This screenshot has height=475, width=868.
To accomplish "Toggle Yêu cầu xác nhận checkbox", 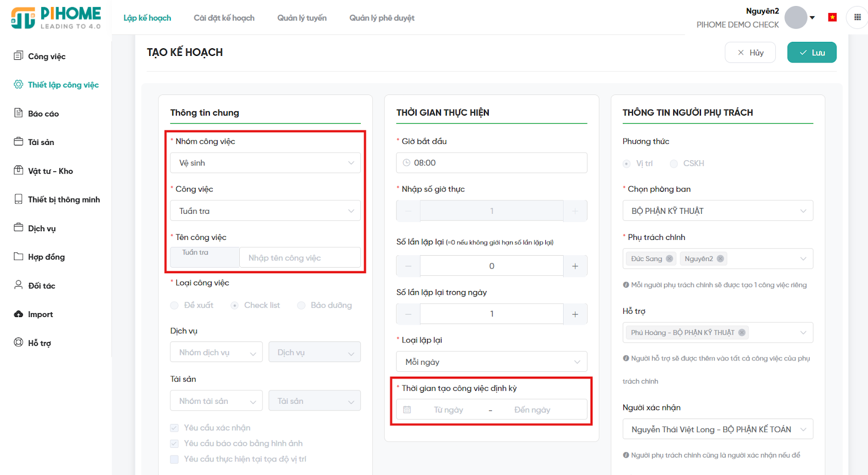I will pos(174,428).
